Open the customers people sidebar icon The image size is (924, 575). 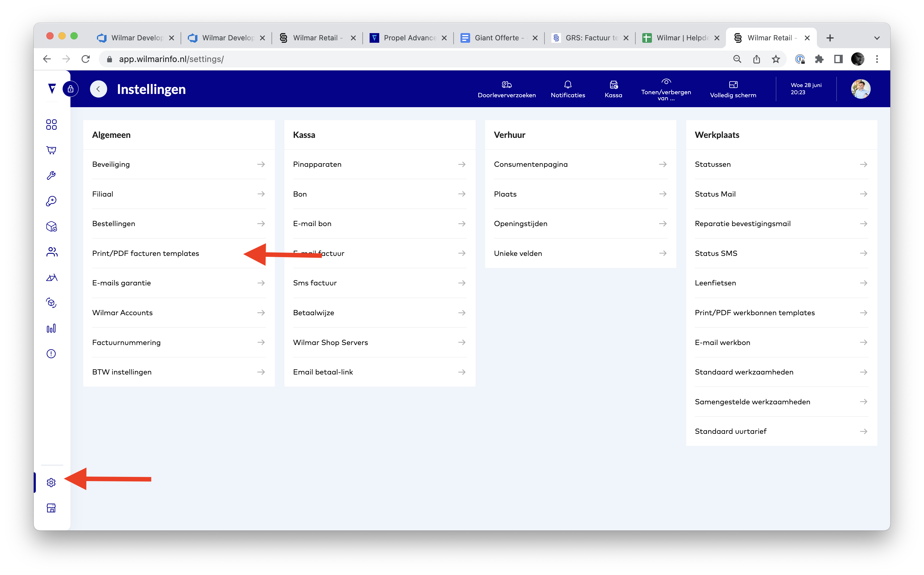[51, 252]
